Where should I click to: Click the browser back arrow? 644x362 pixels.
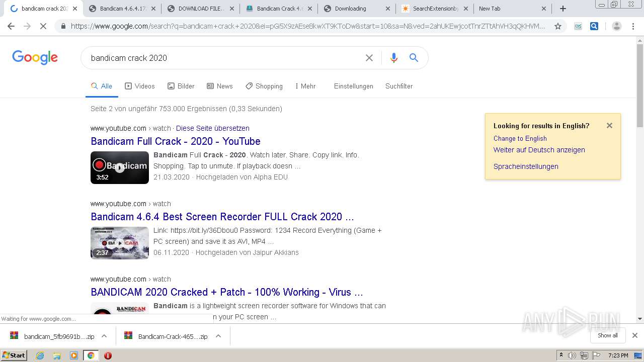coord(11,26)
